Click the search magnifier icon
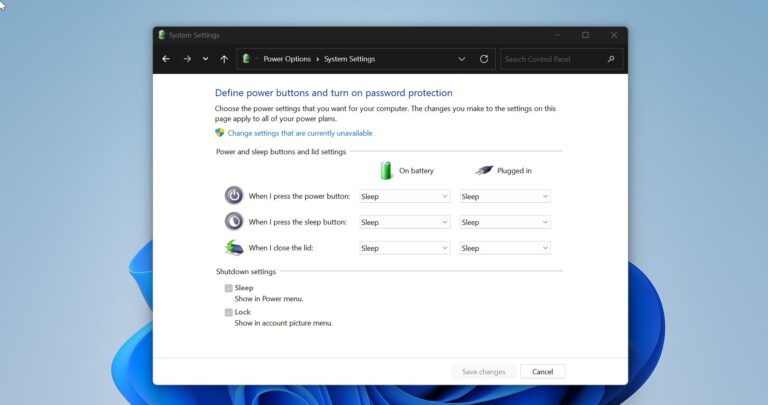768x405 pixels. [611, 59]
